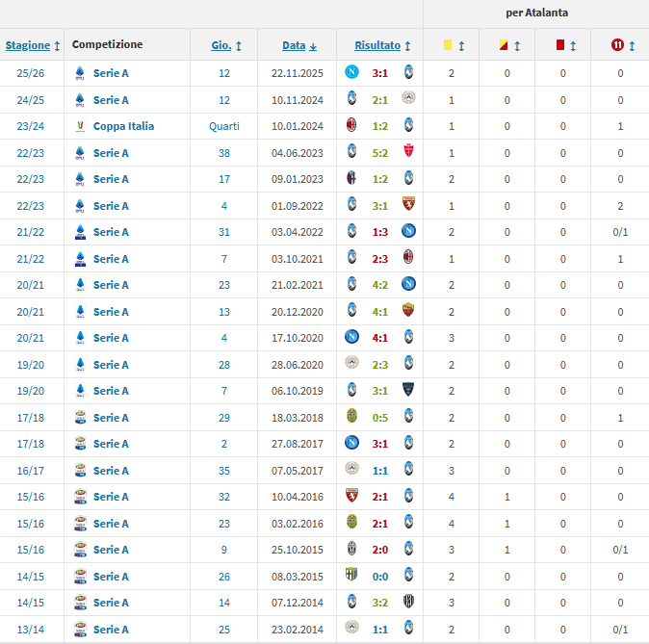649x644 pixels.
Task: Click the Coppa Italia trophy logo
Action: pos(80,126)
